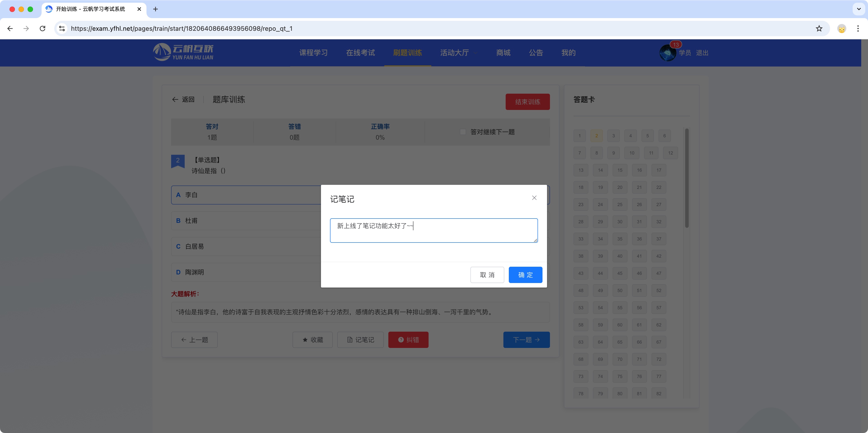Jump to question 73 on answer card
This screenshot has width=868, height=433.
(580, 376)
